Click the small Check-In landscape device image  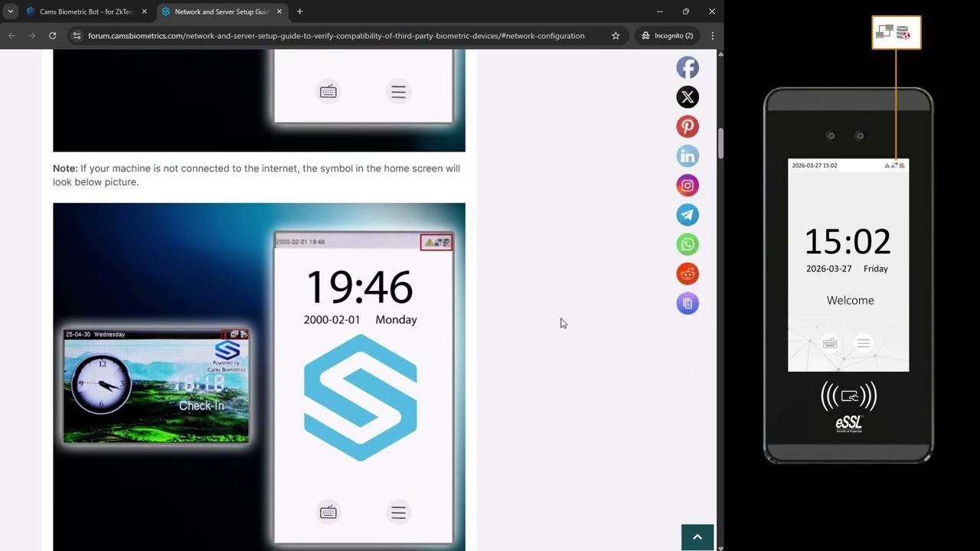tap(156, 386)
